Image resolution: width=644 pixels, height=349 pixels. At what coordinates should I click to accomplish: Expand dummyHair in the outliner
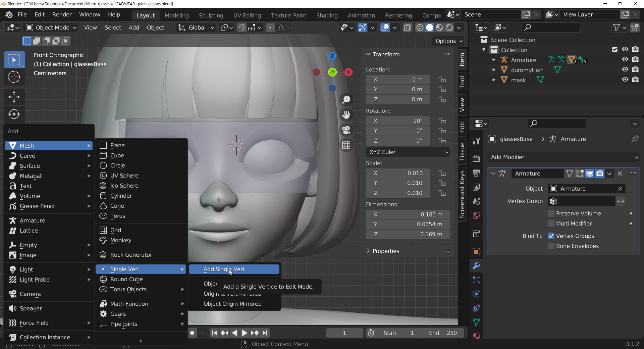pos(494,70)
